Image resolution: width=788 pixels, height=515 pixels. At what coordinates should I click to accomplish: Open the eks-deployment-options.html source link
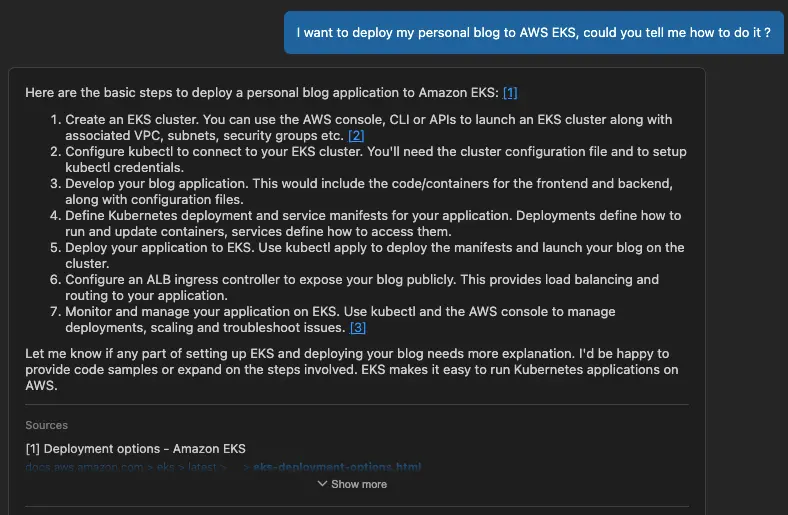[337, 467]
